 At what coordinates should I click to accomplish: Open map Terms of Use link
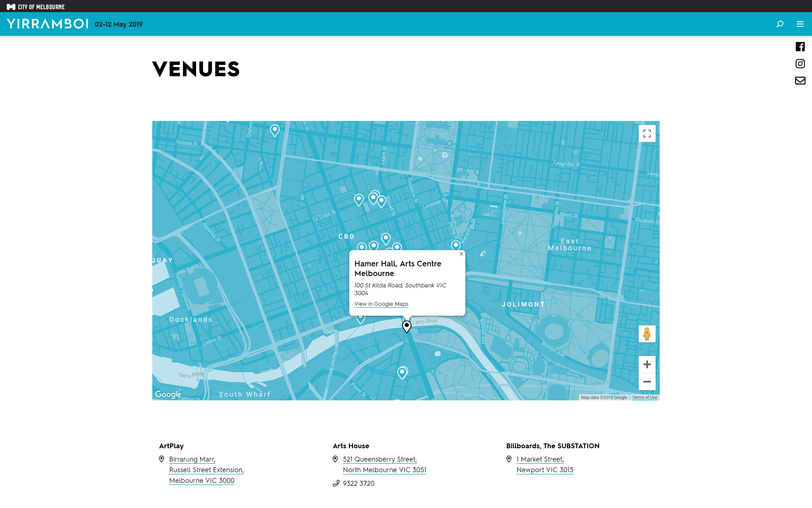[645, 397]
